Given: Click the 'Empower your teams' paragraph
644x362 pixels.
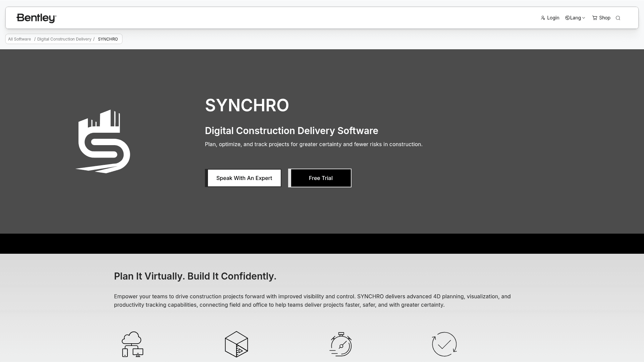Looking at the screenshot, I should pyautogui.click(x=312, y=301).
